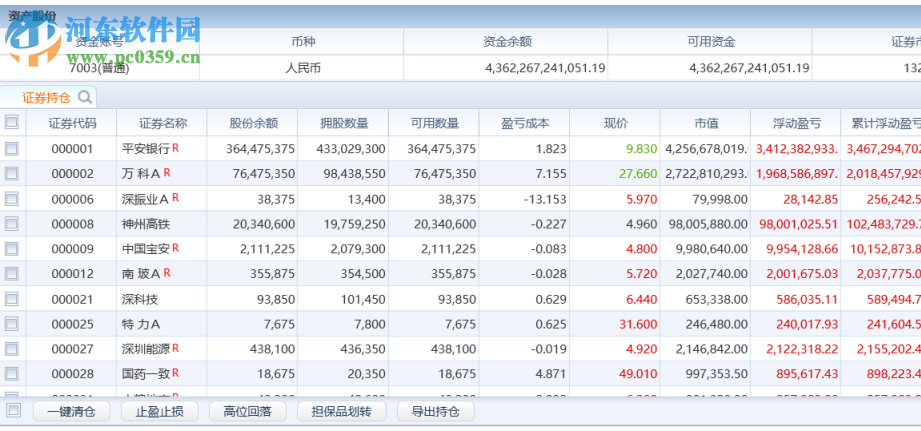921x431 pixels.
Task: Toggle the bottom toolbar checkbox beside 一键清仓
Action: [x=14, y=410]
